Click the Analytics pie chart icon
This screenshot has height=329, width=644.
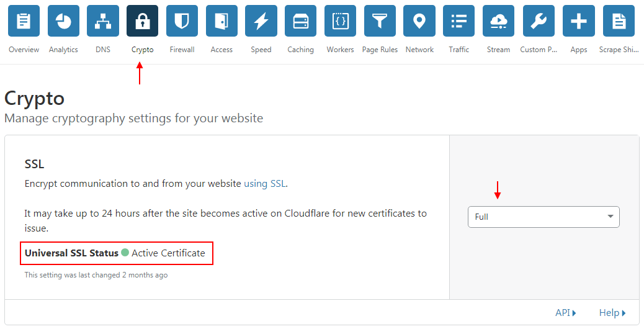click(x=63, y=21)
